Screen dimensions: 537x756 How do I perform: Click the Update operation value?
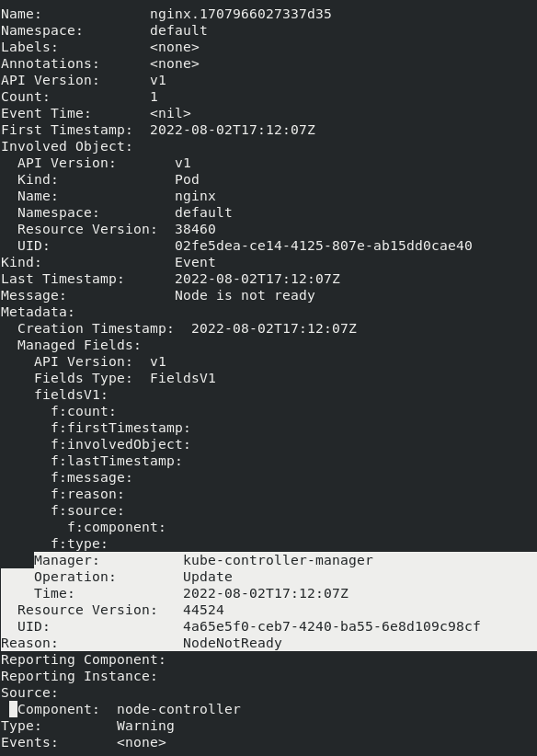208,577
